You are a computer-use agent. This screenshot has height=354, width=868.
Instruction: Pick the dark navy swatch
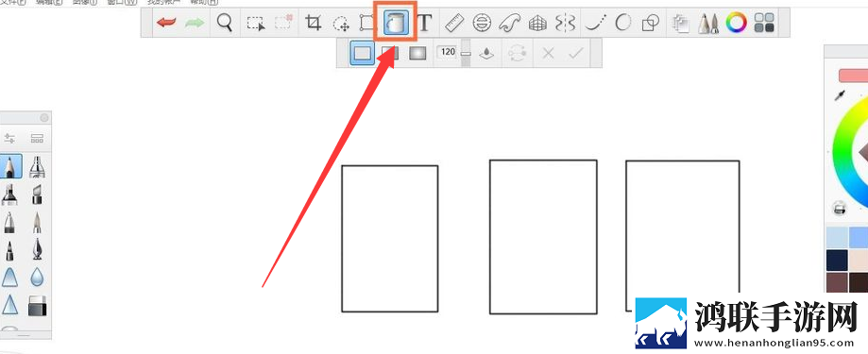coord(837,261)
